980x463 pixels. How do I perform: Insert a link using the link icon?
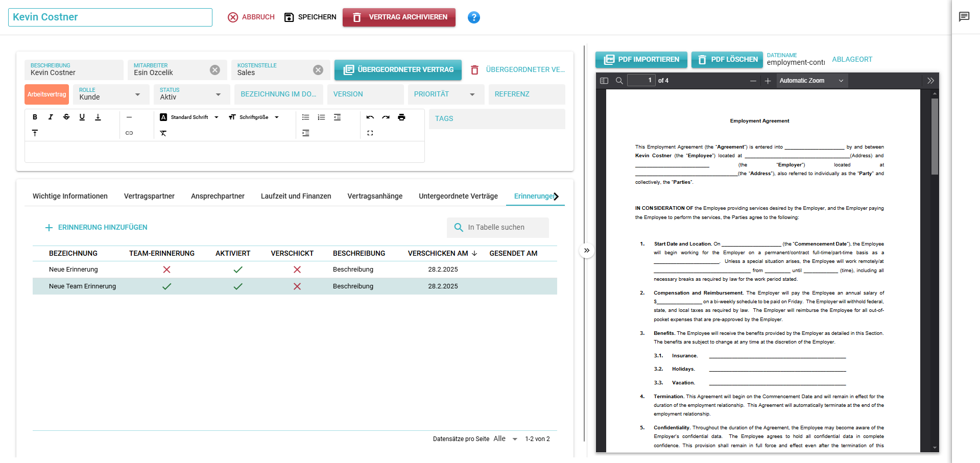129,133
